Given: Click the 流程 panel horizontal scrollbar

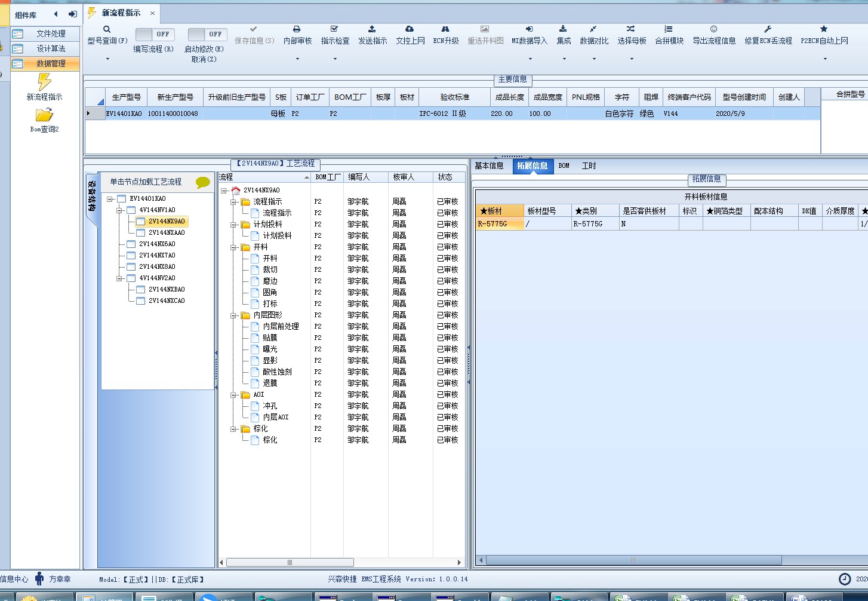Looking at the screenshot, I should click(290, 562).
